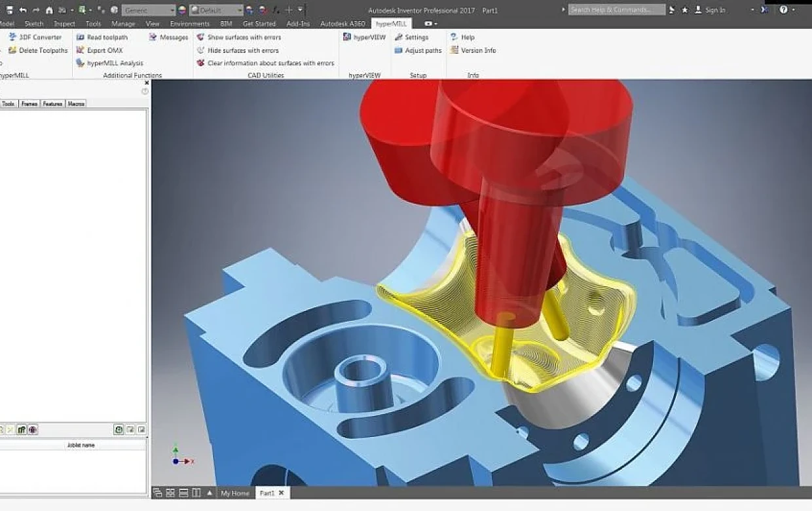Viewport: 812px width, 511px height.
Task: Switch to the Environments ribbon tab
Action: 190,24
